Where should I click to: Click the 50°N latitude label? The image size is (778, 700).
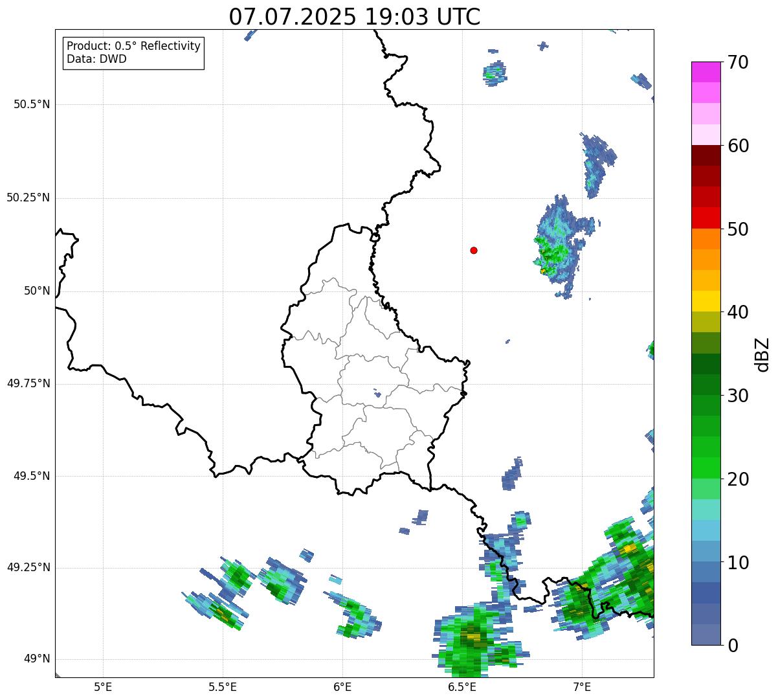tap(37, 291)
